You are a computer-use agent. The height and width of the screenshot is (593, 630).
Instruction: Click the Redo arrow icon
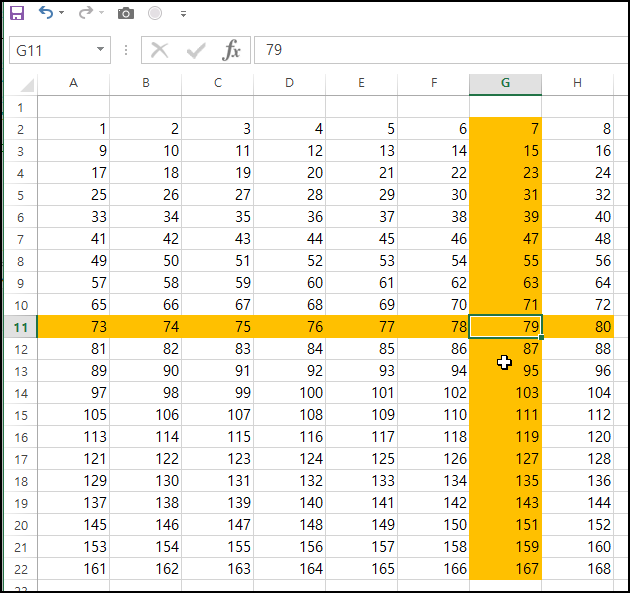[86, 13]
